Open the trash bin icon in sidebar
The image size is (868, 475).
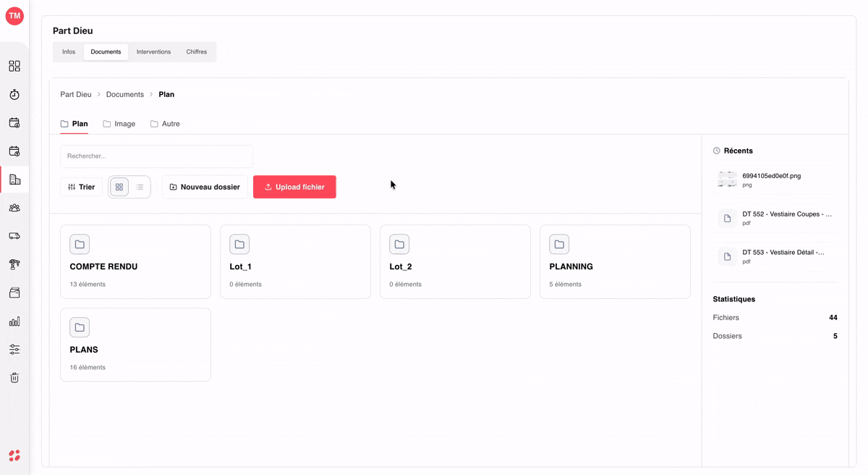(x=14, y=377)
